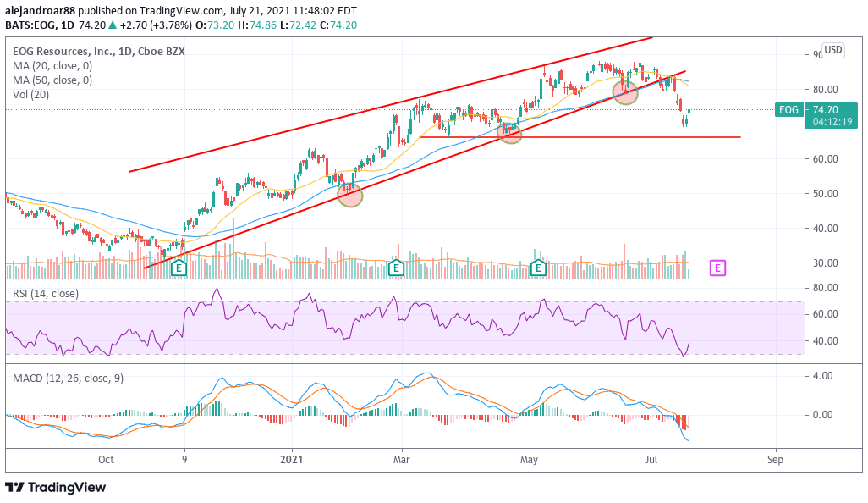Click the earnings marker near 9 November

tap(179, 268)
